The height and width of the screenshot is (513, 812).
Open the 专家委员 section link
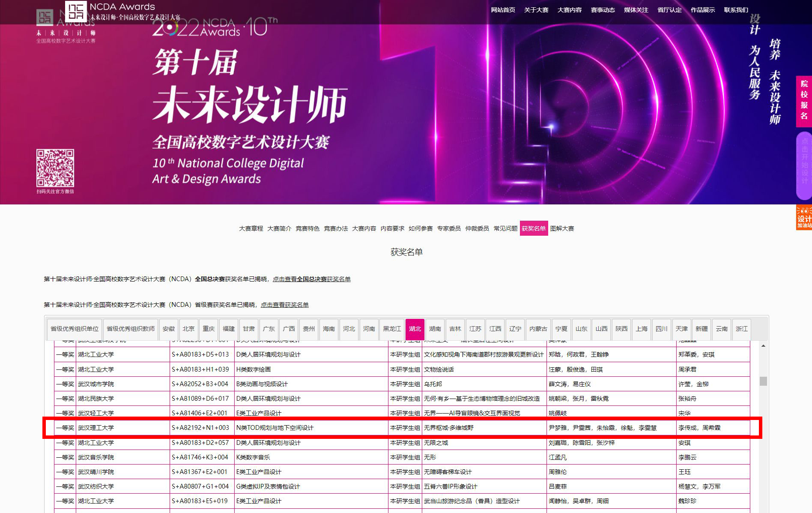tap(448, 228)
